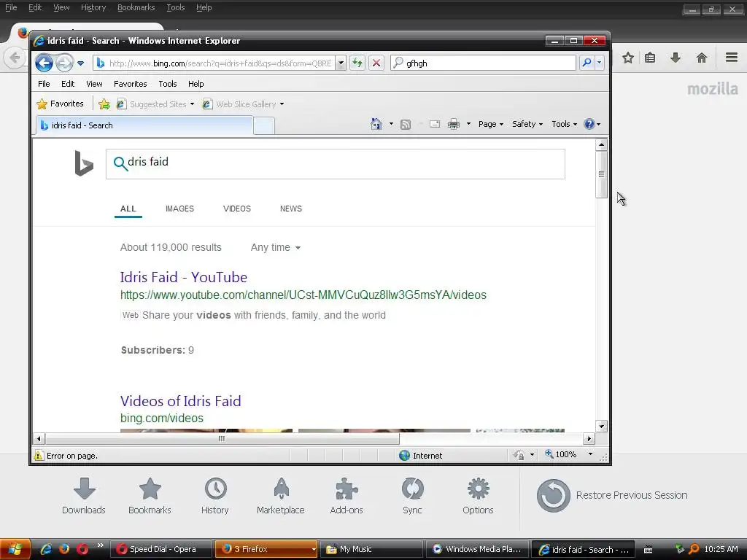Click the Internet Explorer Forward arrow button

(x=64, y=63)
